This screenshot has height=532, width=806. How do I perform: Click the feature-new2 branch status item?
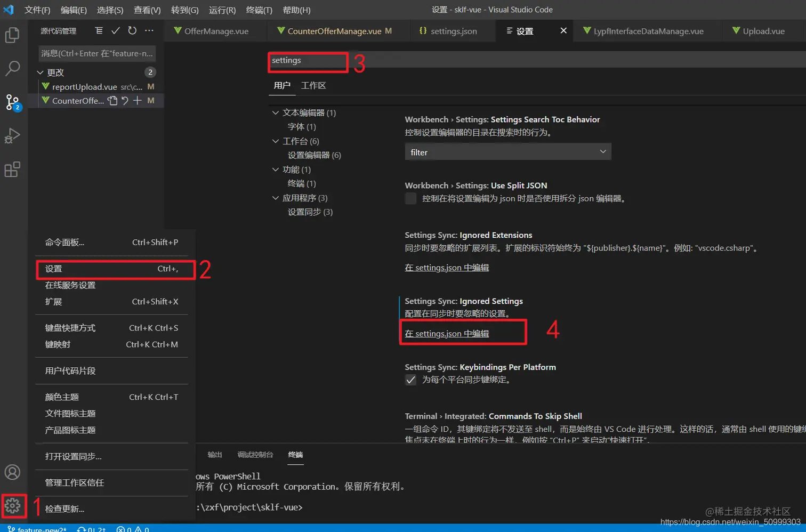tap(37, 529)
